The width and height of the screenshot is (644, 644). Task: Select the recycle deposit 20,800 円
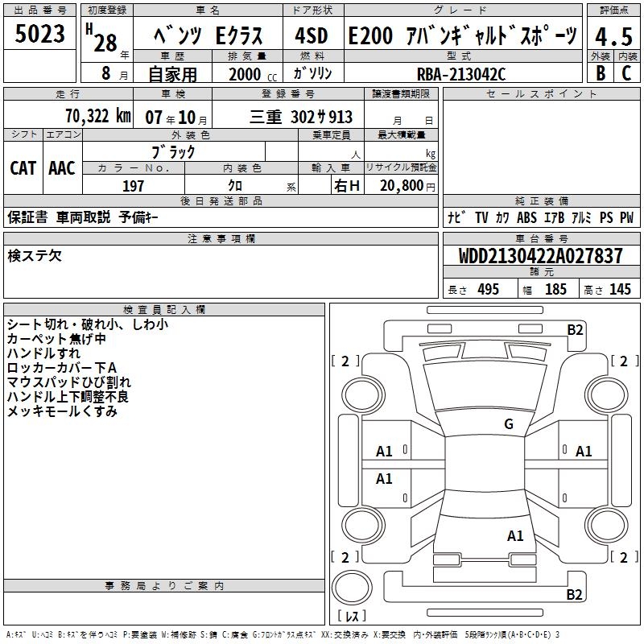tap(407, 186)
